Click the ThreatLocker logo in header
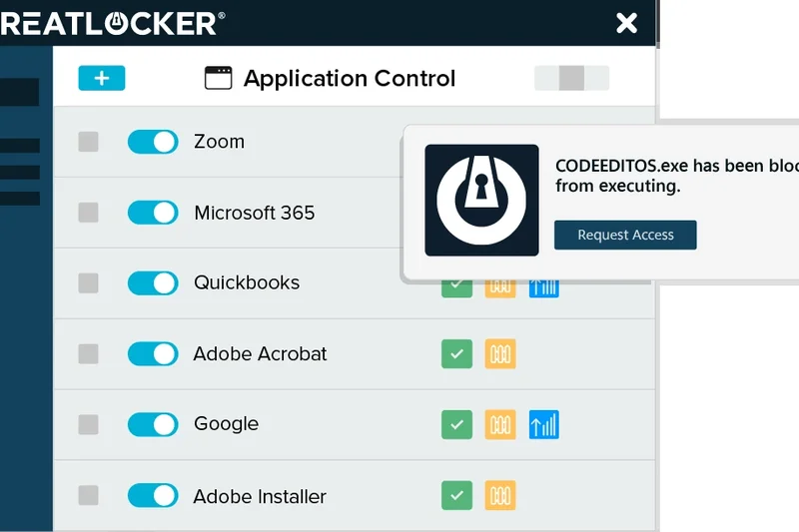799x532 pixels. (113, 23)
